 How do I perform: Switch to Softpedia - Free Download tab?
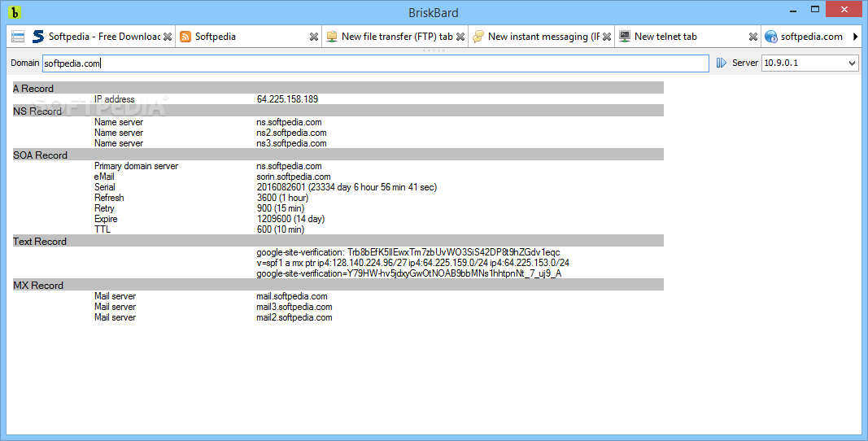103,37
